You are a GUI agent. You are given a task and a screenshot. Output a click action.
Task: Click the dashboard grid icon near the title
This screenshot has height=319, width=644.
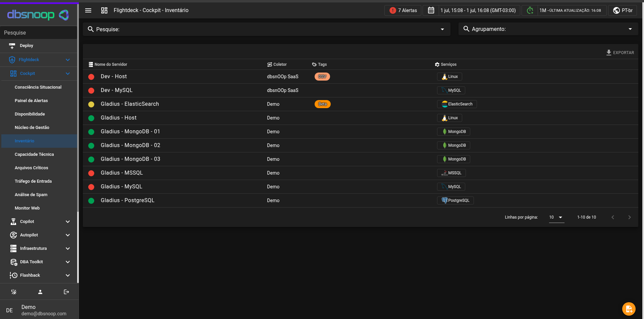click(x=104, y=10)
